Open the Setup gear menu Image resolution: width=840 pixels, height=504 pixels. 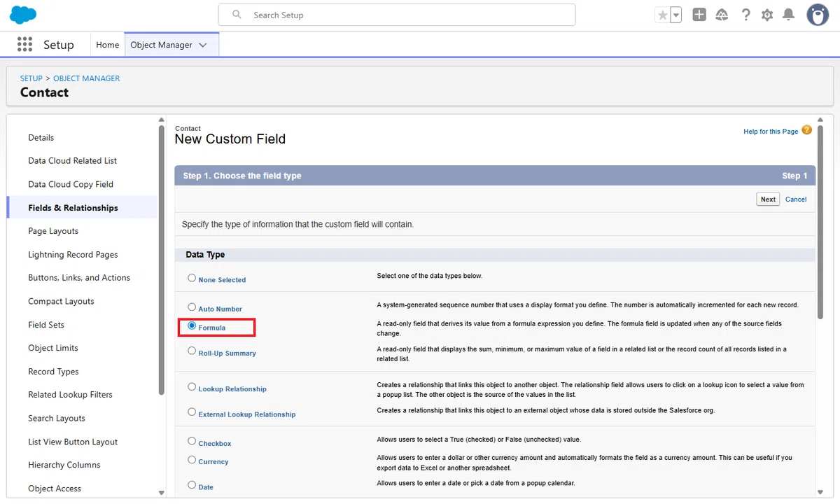pos(767,15)
